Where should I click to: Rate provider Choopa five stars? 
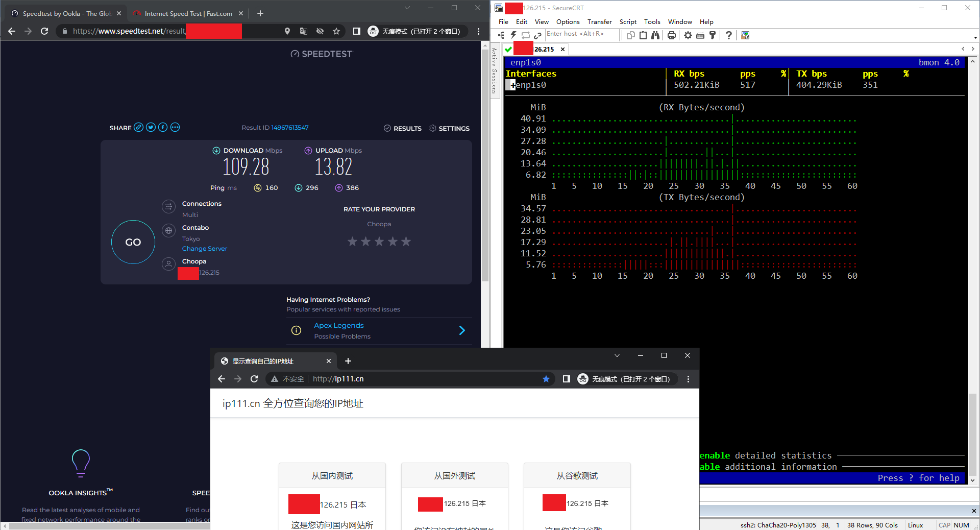[x=406, y=242]
